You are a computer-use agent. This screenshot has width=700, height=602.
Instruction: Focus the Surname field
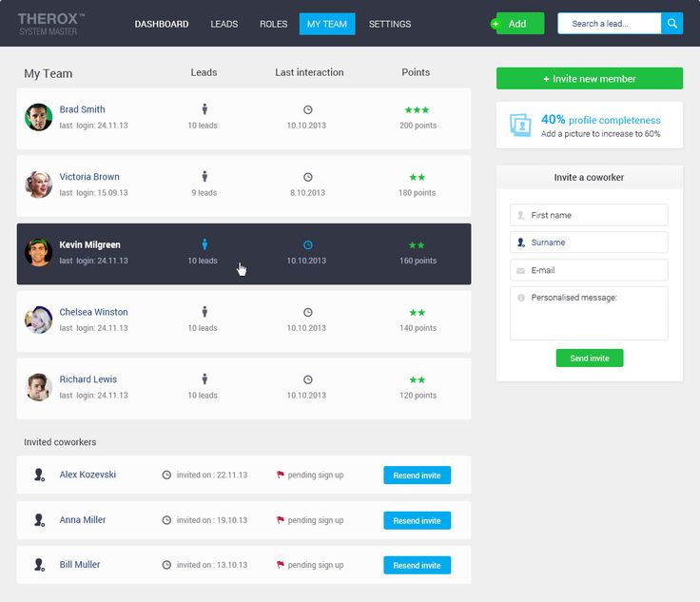point(589,243)
